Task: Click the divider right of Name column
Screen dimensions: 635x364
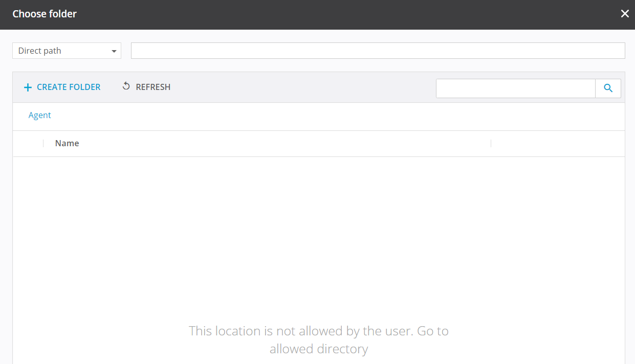Action: 491,144
